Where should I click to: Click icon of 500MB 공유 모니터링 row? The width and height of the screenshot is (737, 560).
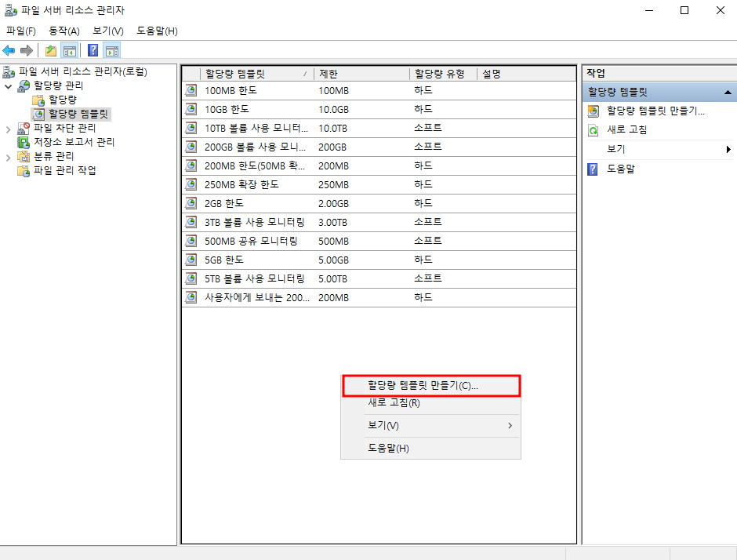click(x=191, y=241)
